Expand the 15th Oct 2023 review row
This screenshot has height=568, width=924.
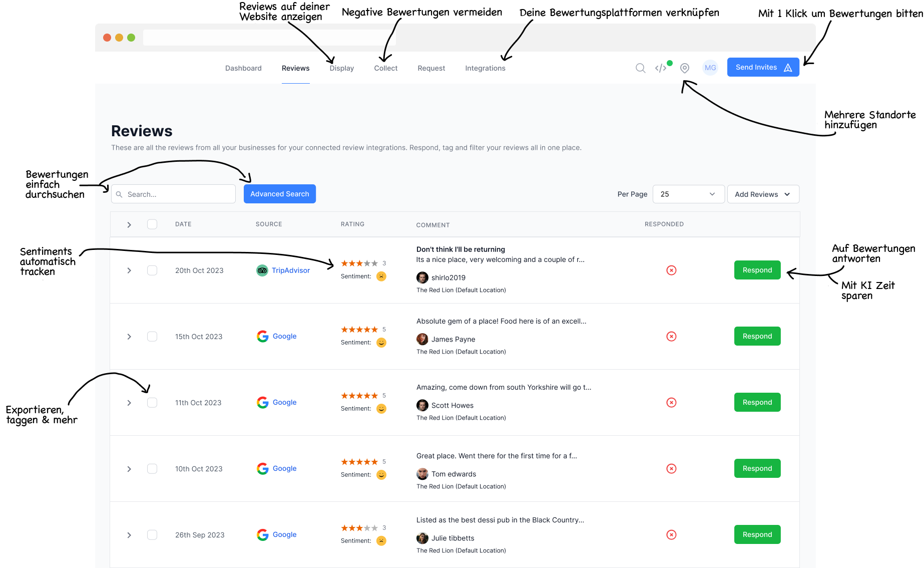coord(129,337)
